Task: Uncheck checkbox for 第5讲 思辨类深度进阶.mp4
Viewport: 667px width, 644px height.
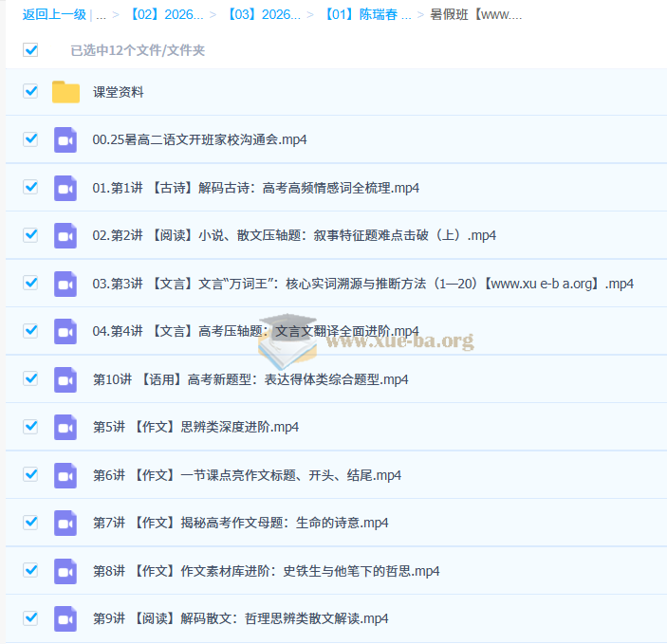Action: (30, 426)
